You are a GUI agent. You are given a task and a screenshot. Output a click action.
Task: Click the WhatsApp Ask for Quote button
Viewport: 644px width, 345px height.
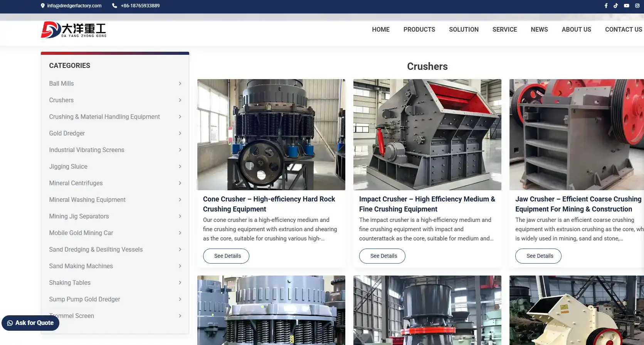[x=30, y=323]
